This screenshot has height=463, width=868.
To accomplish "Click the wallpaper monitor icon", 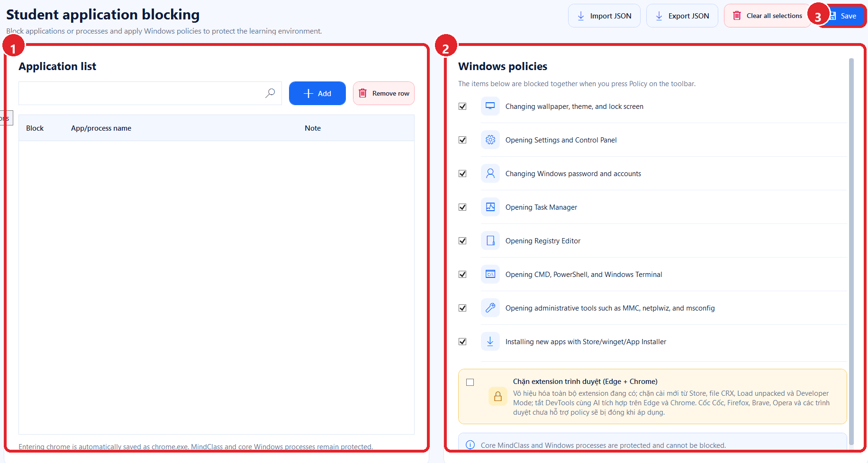I will pos(490,106).
